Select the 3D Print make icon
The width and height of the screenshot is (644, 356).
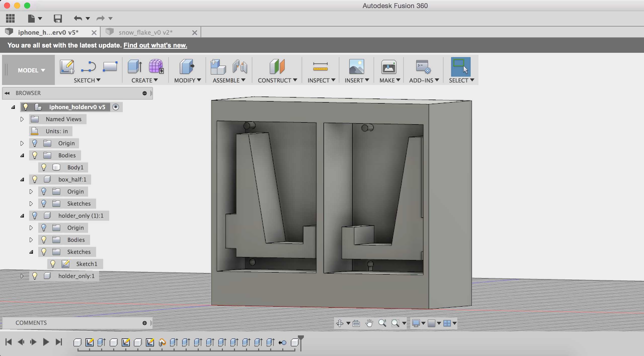(389, 67)
